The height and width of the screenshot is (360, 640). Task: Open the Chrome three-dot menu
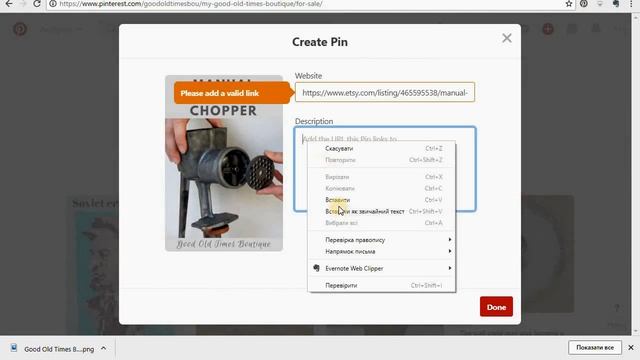(x=631, y=4)
